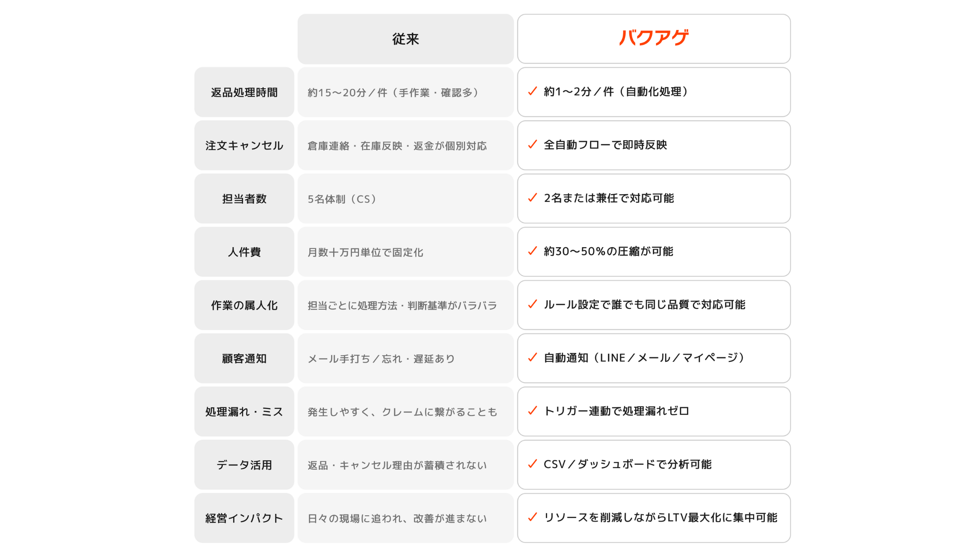Click checkmark beside トリガー連動で処理漏れゼロ
Image resolution: width=980 pixels, height=551 pixels.
tap(533, 411)
